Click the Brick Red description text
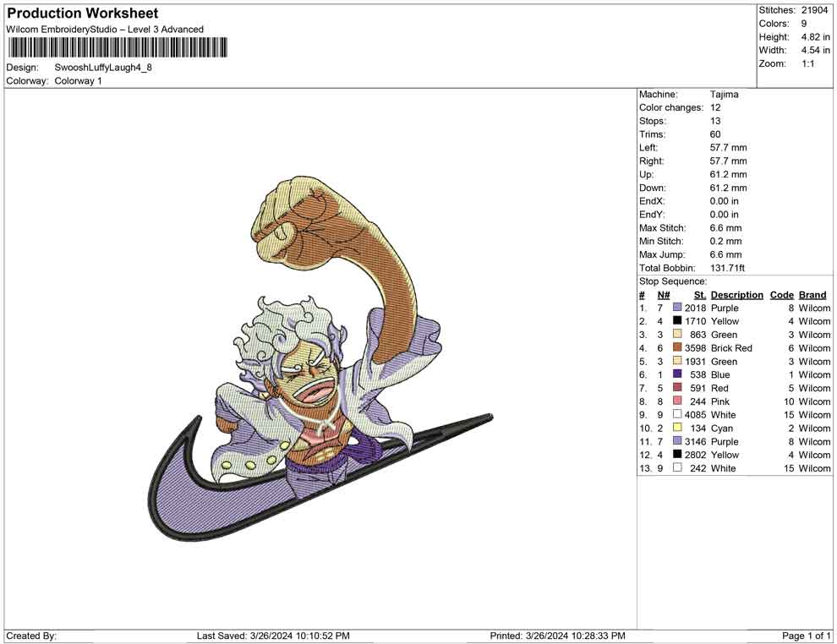The width and height of the screenshot is (837, 644). (731, 348)
